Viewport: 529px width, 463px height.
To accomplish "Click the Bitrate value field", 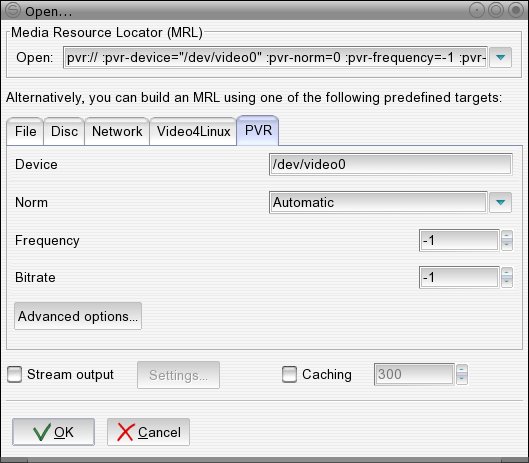I will click(459, 277).
